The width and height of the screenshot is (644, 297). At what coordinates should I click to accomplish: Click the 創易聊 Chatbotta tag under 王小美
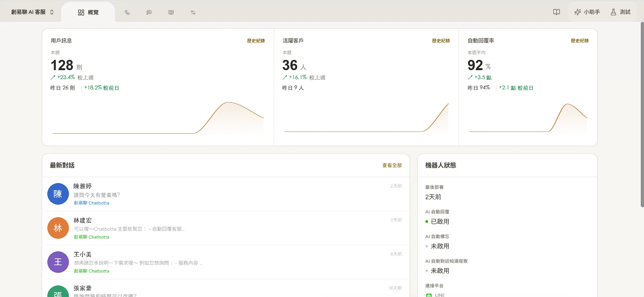tap(91, 271)
